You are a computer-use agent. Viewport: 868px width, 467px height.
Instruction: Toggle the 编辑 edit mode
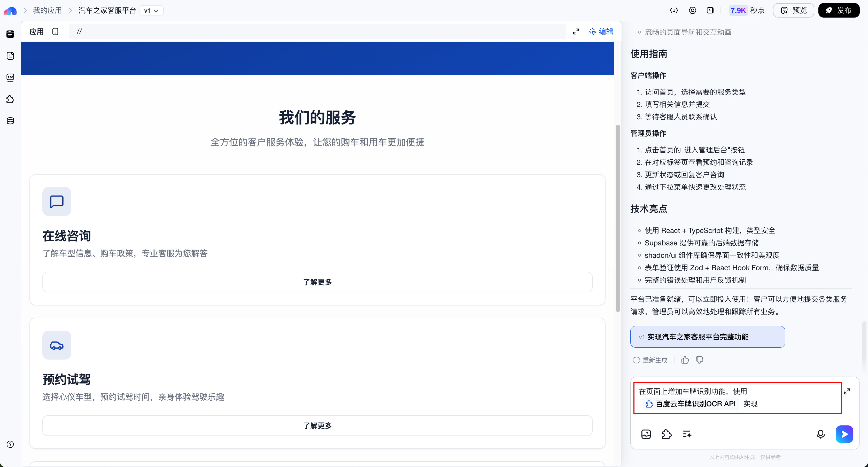[601, 31]
